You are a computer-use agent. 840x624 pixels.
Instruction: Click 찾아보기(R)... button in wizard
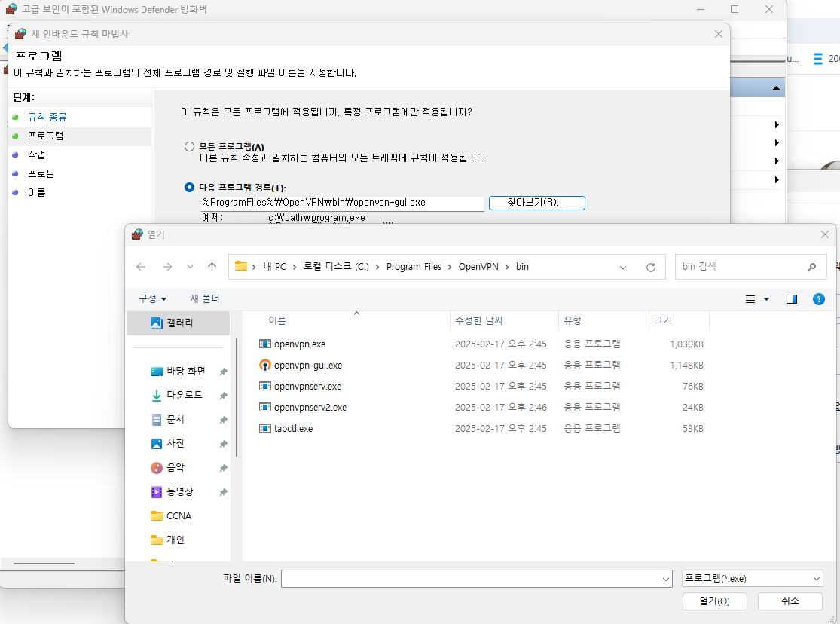click(x=537, y=203)
